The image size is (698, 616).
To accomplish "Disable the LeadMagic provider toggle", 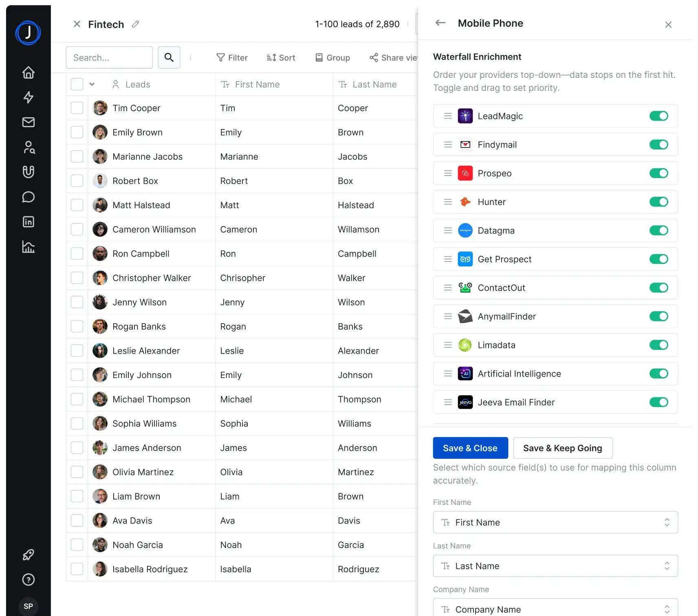I will click(x=658, y=116).
